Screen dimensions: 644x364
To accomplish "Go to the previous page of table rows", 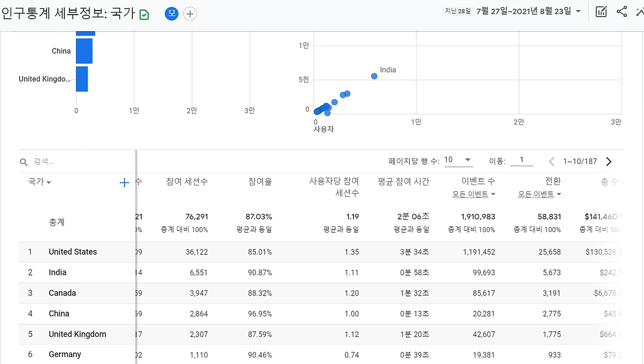I will click(552, 162).
